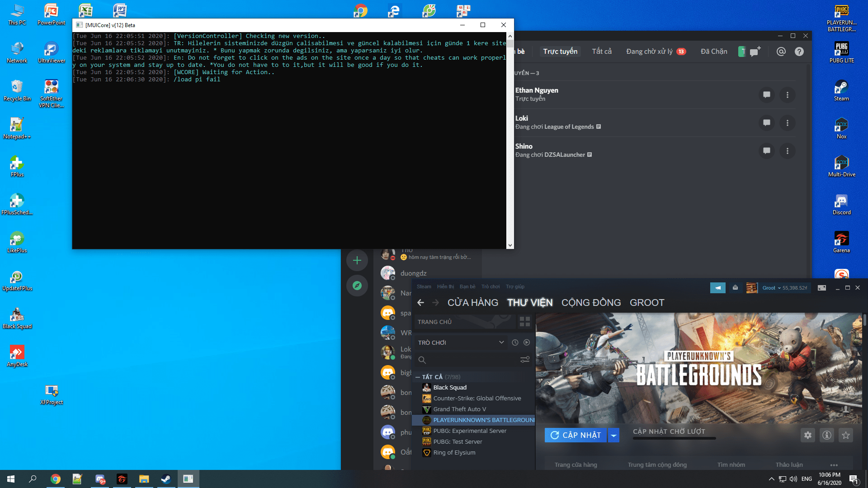Viewport: 868px width, 488px height.
Task: Explore public servers compass icon
Action: pyautogui.click(x=357, y=286)
